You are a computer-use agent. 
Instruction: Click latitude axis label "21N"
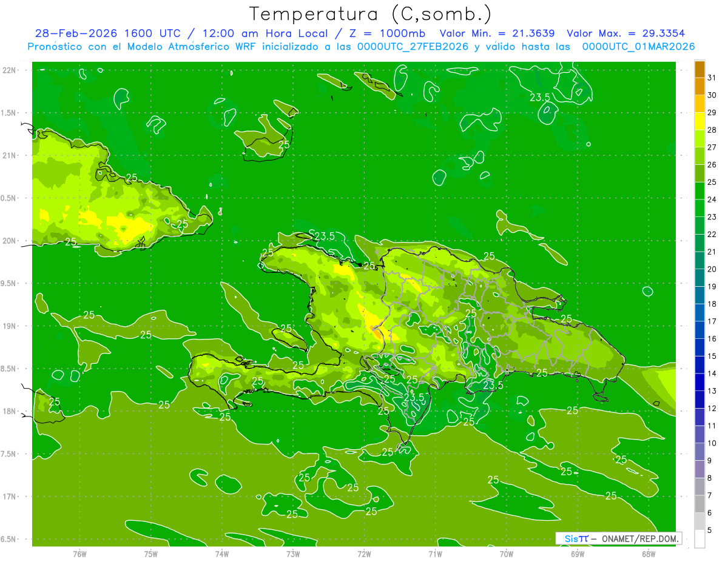[9, 155]
